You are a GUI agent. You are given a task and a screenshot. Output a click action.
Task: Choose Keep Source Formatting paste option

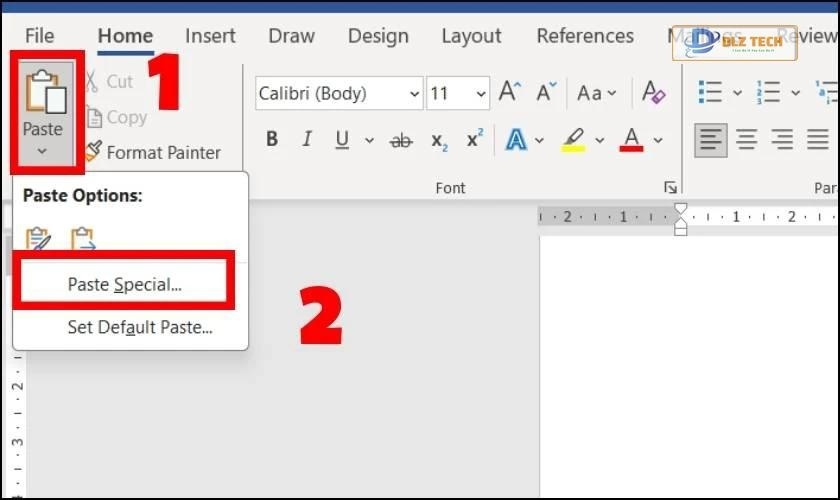point(38,240)
